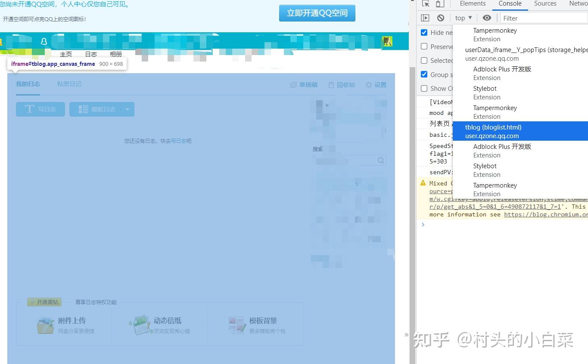
Task: Toggle the Show CORS checkbox
Action: click(424, 88)
